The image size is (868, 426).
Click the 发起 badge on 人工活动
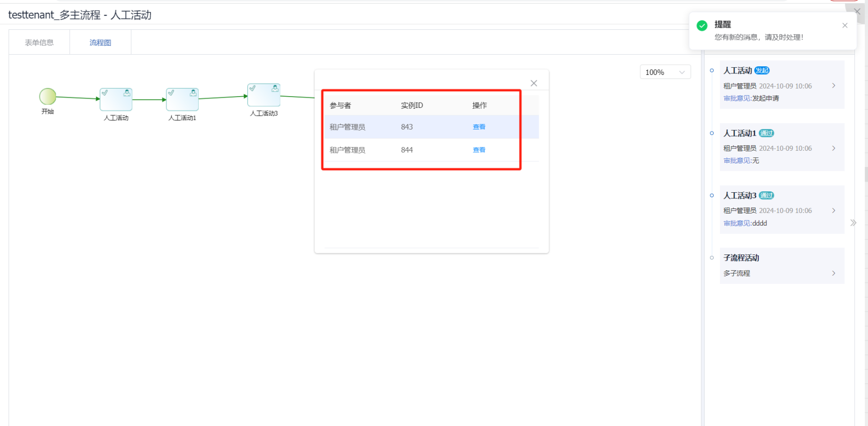click(762, 71)
